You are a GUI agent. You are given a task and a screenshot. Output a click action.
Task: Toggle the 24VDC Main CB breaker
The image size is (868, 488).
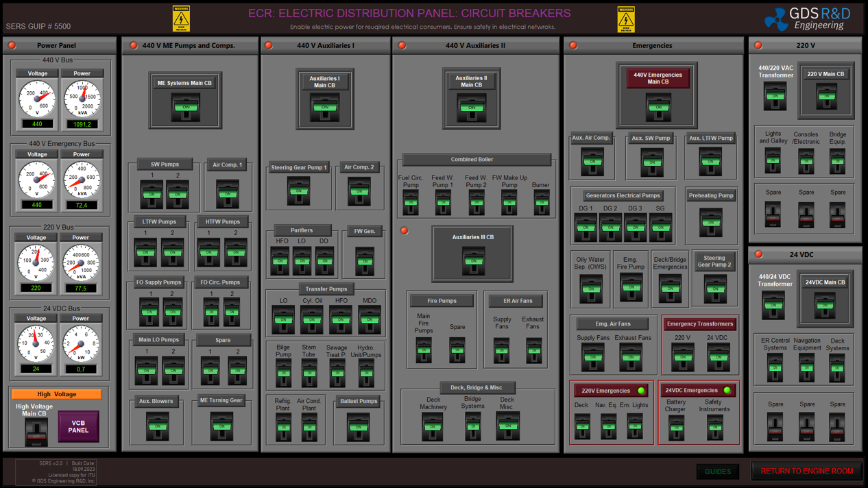coord(825,305)
